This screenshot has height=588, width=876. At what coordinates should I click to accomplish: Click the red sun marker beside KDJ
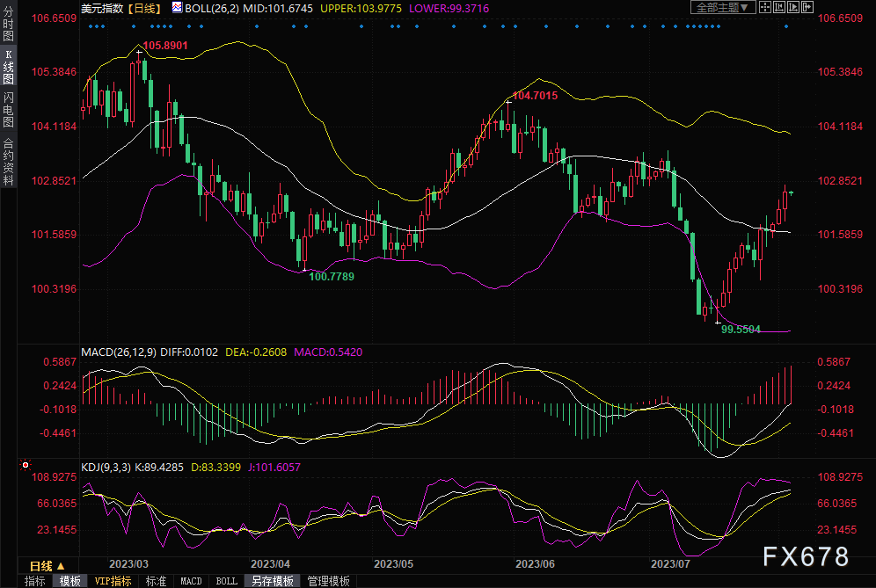tap(26, 465)
